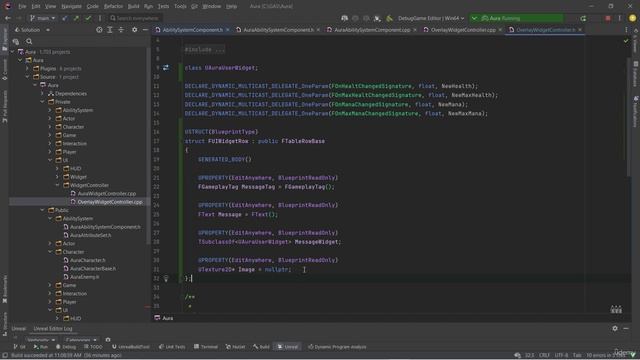
Task: Switch to AbilitySystemComponent.h tab
Action: [193, 30]
